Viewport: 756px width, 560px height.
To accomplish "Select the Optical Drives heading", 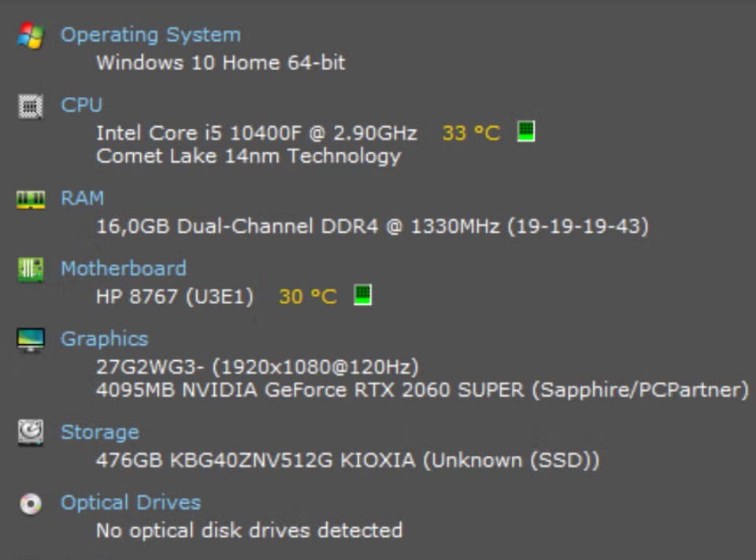I will click(x=131, y=503).
